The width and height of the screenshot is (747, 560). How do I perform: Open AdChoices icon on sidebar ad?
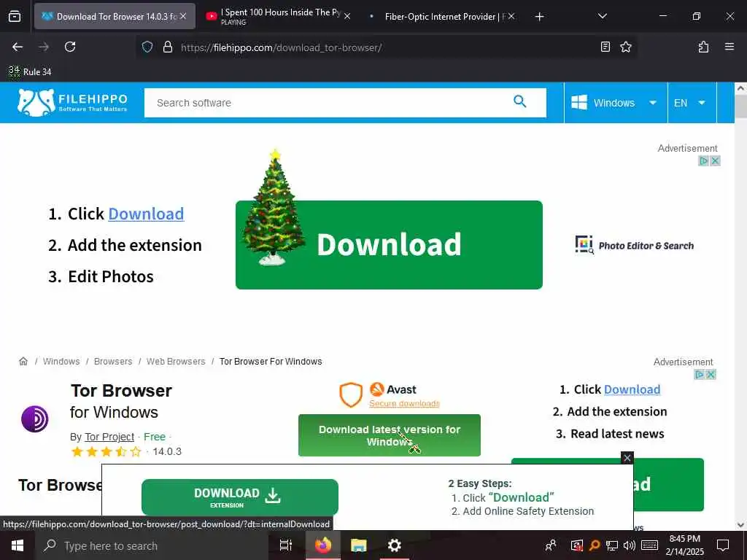coord(699,375)
